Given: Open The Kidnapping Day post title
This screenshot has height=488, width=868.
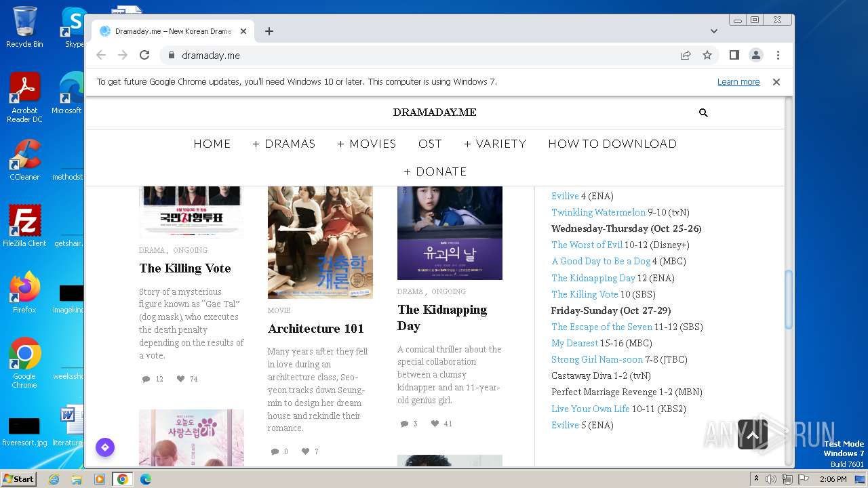Looking at the screenshot, I should [x=442, y=318].
